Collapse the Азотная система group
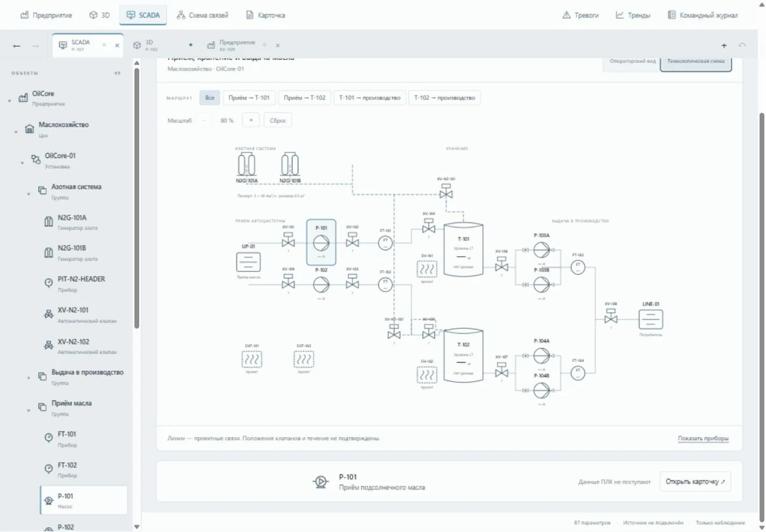Screen dimensions: 766x532 [28, 194]
